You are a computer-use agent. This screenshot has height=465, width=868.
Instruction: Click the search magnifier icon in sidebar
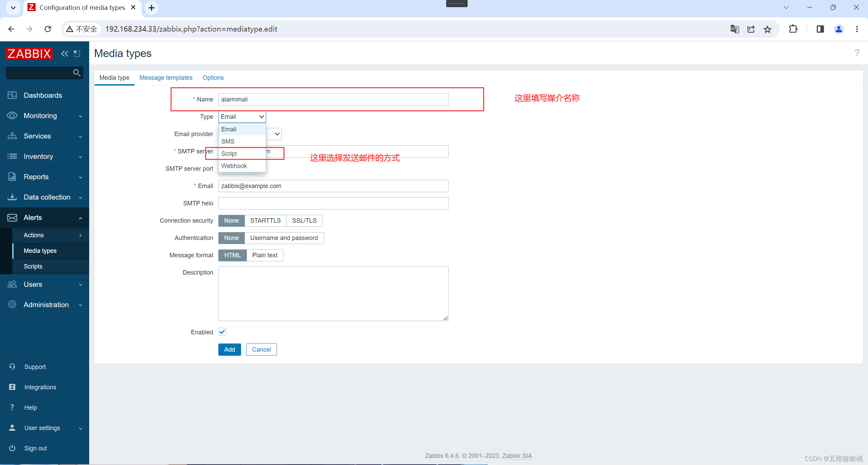(x=77, y=73)
